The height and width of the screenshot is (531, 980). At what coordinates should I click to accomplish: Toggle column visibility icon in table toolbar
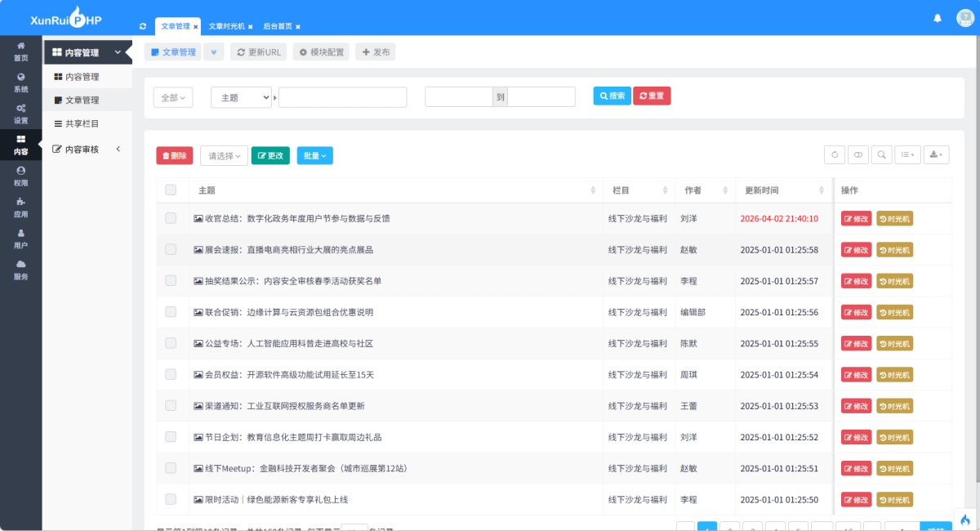coord(857,154)
